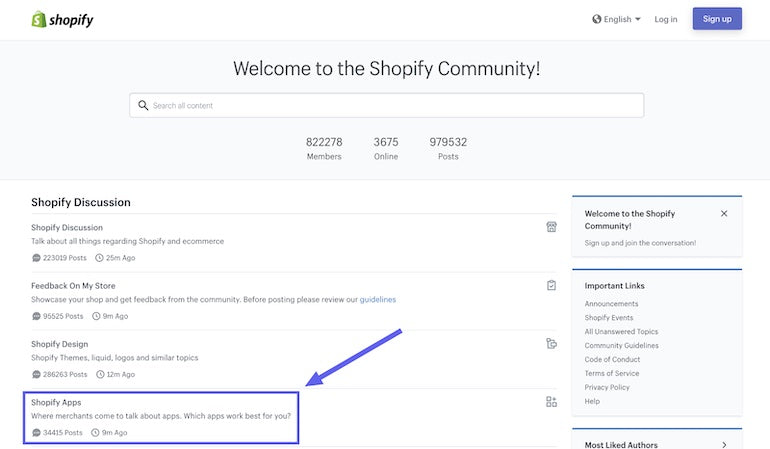This screenshot has width=770, height=449.
Task: Expand Most Liked Authors with chevron
Action: tap(724, 444)
